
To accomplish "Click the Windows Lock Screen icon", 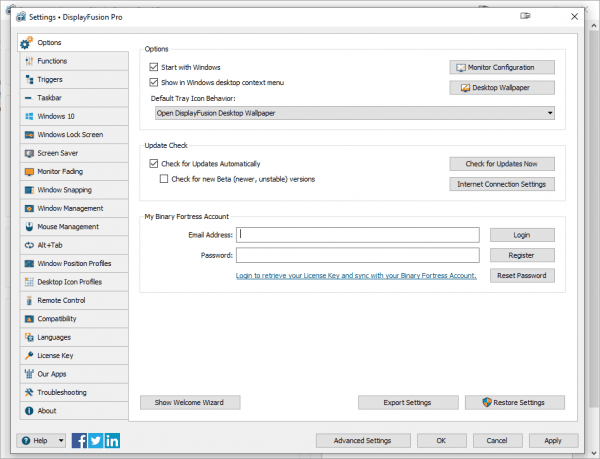I will click(29, 135).
